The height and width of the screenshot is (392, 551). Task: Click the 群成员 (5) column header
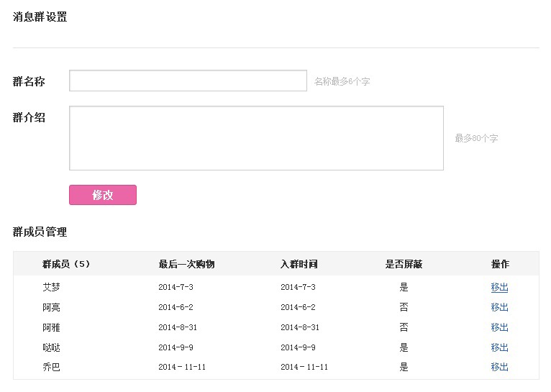point(66,264)
